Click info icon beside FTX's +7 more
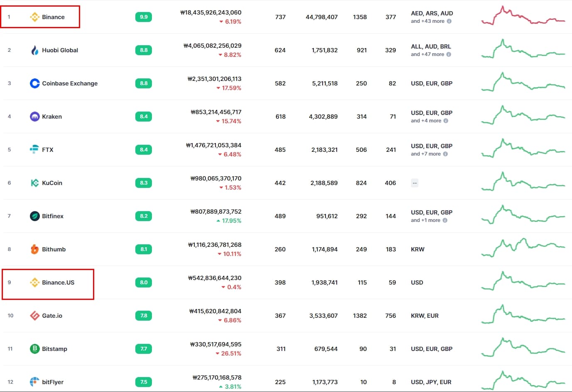Screen dimensions: 572x392 point(445,154)
